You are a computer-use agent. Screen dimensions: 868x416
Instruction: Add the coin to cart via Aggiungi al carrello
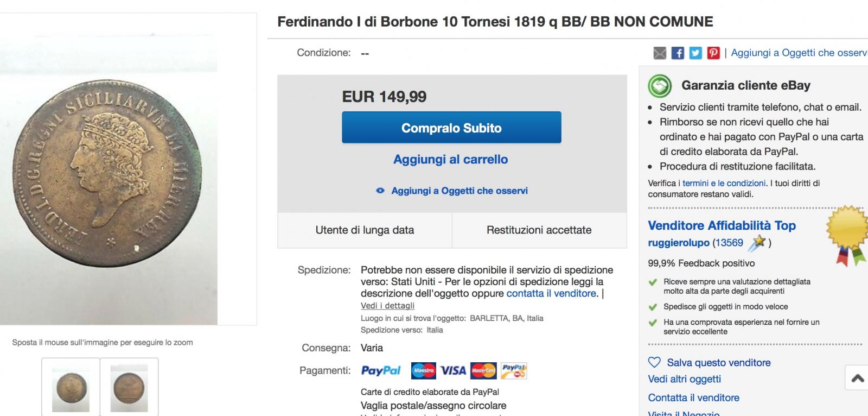tap(451, 160)
